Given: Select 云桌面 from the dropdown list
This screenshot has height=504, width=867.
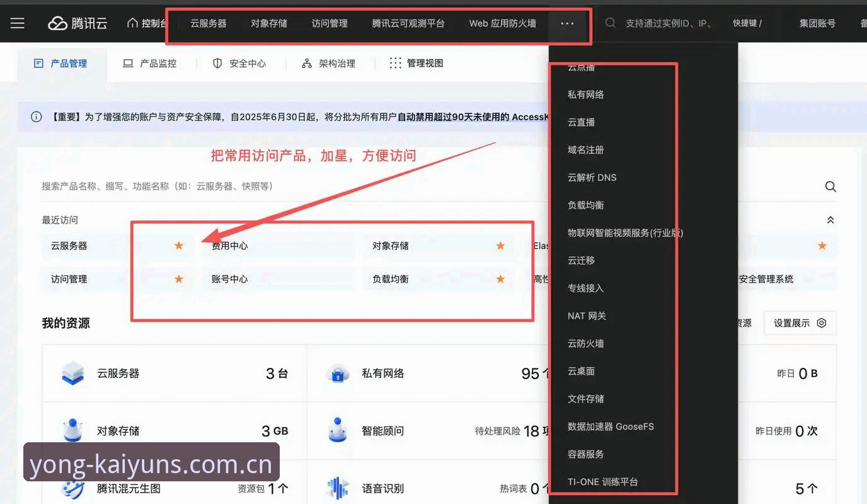Looking at the screenshot, I should coord(582,371).
